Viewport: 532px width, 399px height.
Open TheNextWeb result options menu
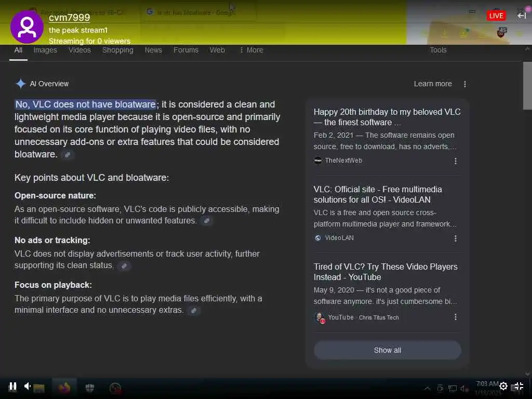[455, 161]
